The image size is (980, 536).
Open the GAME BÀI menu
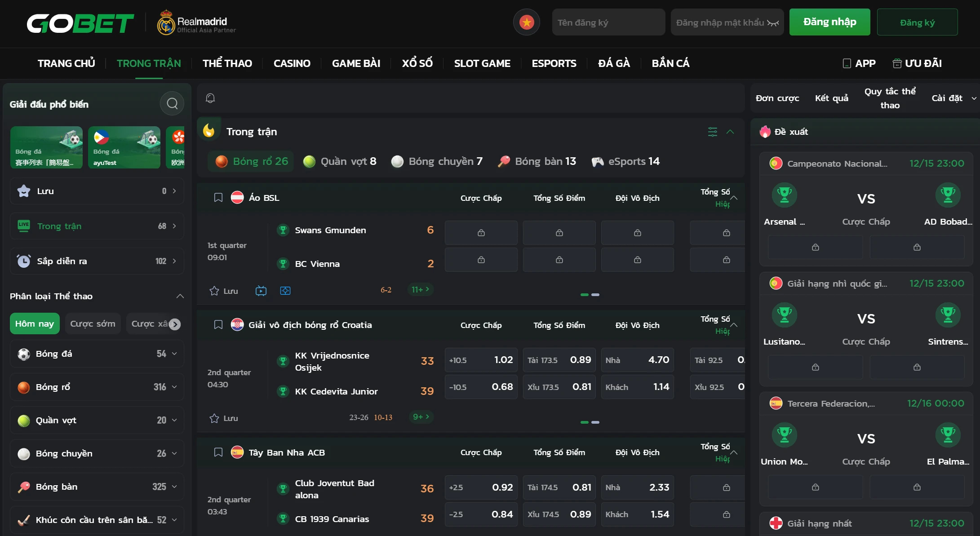356,63
